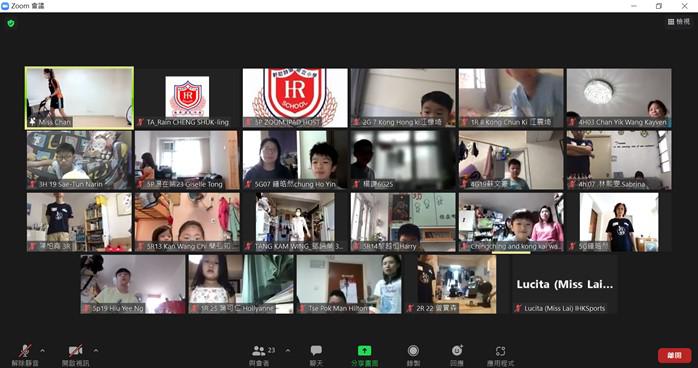
Task: Click the green encryption shield icon
Action: (11, 23)
